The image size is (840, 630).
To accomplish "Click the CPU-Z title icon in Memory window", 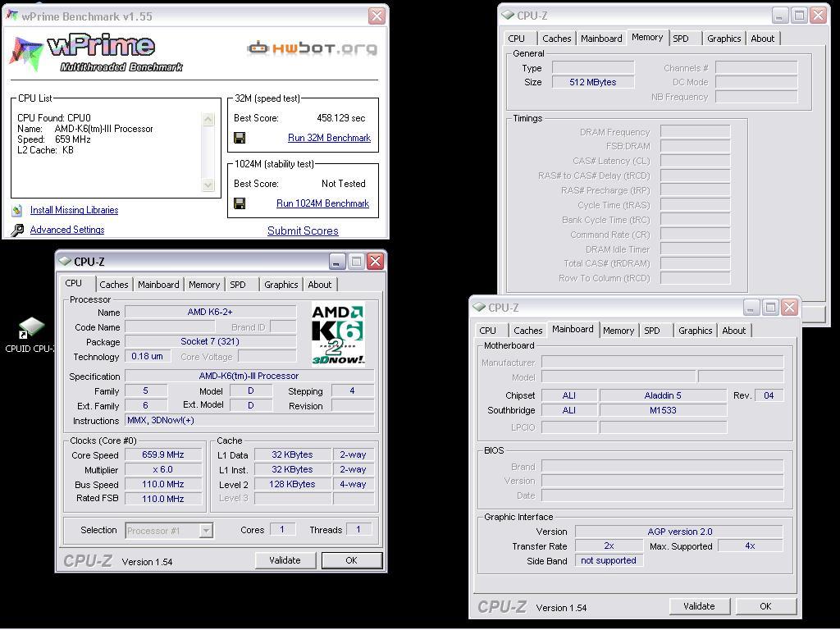I will (507, 16).
